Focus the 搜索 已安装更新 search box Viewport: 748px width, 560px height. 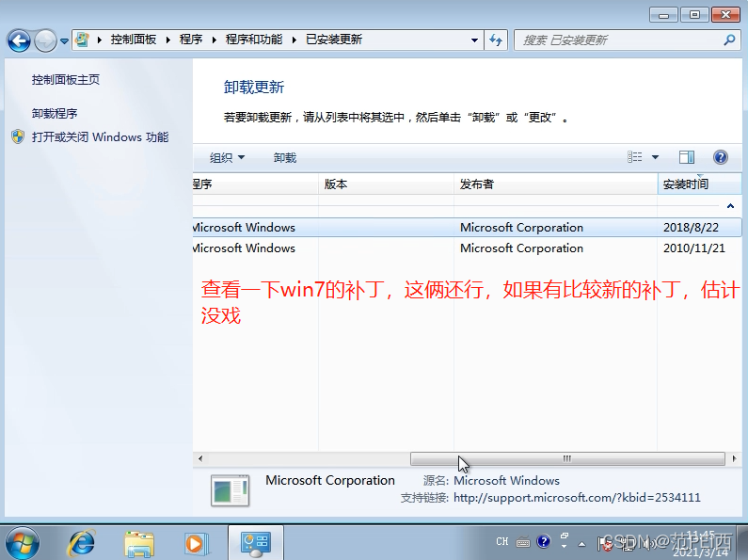coord(620,40)
